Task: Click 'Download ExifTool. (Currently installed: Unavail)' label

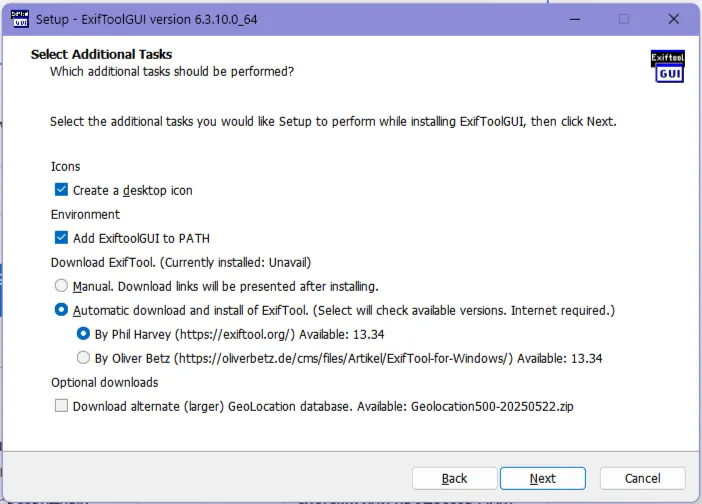Action: point(181,262)
